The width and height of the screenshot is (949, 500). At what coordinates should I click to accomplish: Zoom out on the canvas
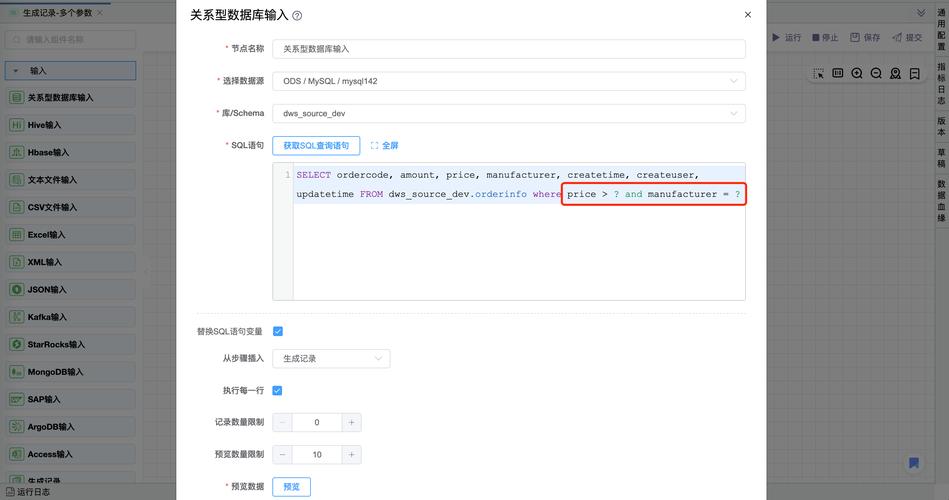[x=876, y=73]
